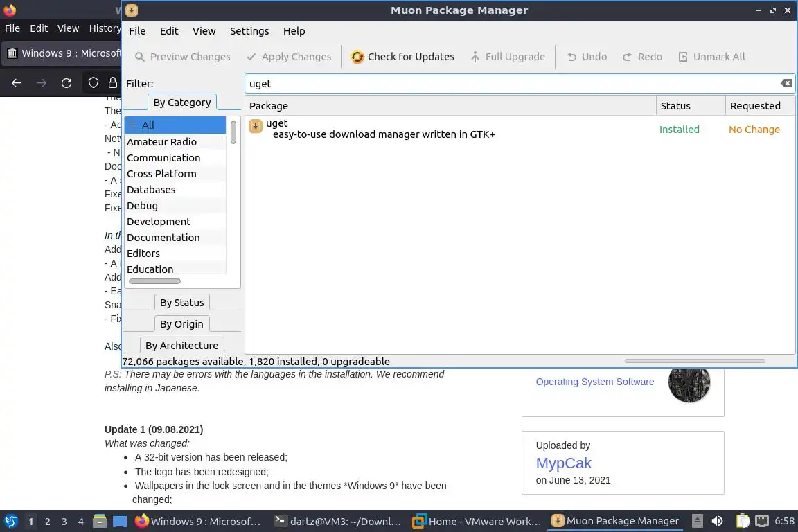
Task: Select the Development category
Action: click(175, 222)
